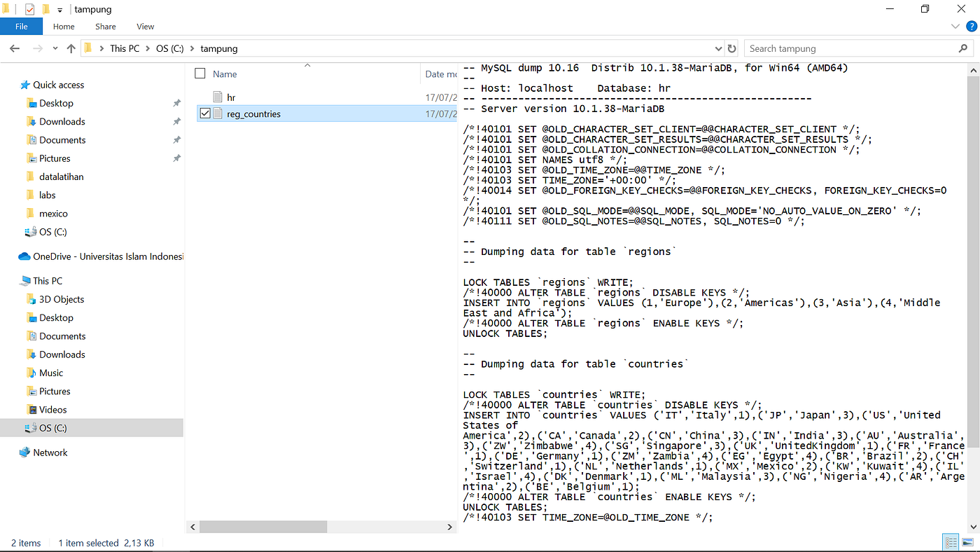This screenshot has height=552, width=980.
Task: Open the Downloads folder under Quick access
Action: [x=62, y=121]
